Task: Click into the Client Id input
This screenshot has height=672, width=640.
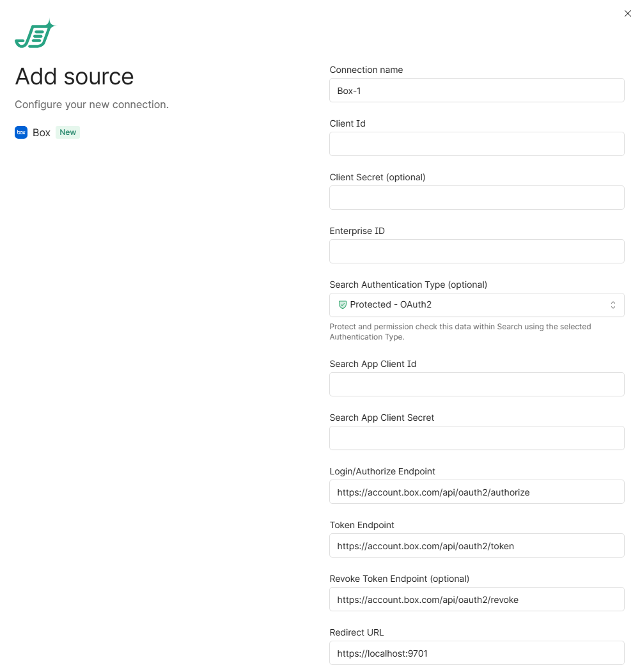Action: pyautogui.click(x=476, y=144)
